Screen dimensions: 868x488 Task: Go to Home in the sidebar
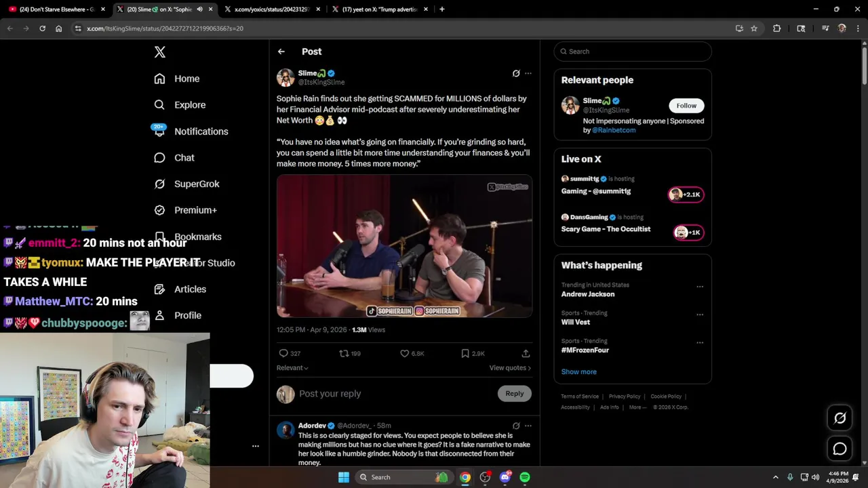(x=177, y=79)
